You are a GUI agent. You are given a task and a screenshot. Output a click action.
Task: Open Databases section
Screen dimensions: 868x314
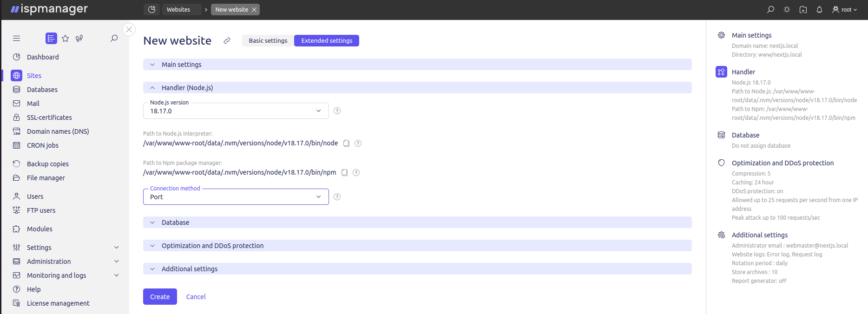[x=42, y=90]
